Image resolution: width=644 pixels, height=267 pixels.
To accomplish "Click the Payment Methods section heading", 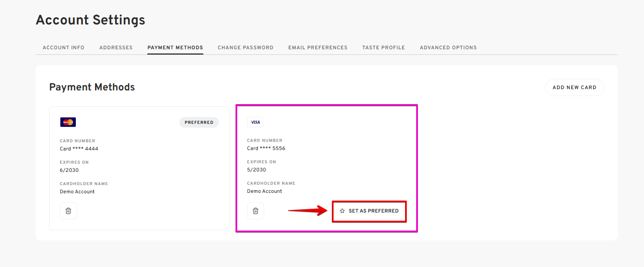I will click(92, 87).
